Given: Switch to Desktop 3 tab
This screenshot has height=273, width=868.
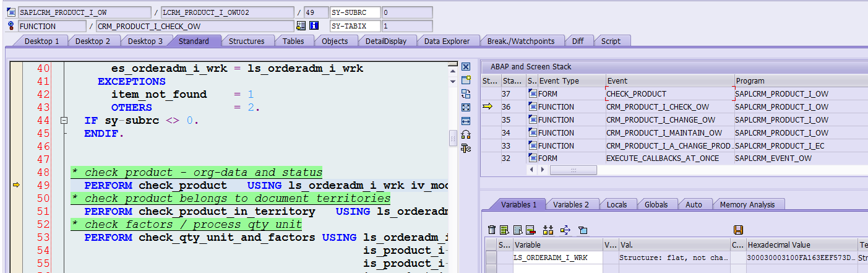Looking at the screenshot, I should (145, 41).
